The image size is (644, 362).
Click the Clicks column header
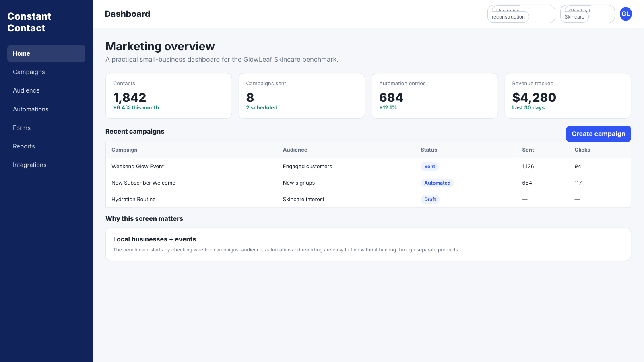(x=582, y=150)
